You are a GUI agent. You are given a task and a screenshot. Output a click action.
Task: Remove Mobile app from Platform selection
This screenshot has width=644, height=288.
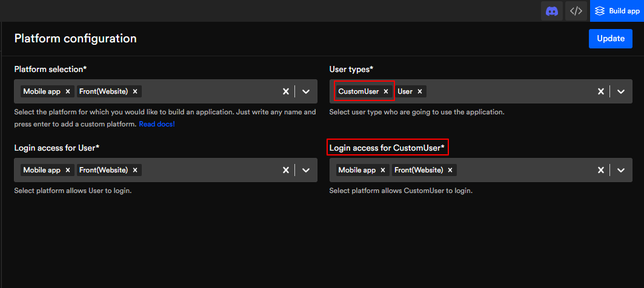[x=68, y=91]
